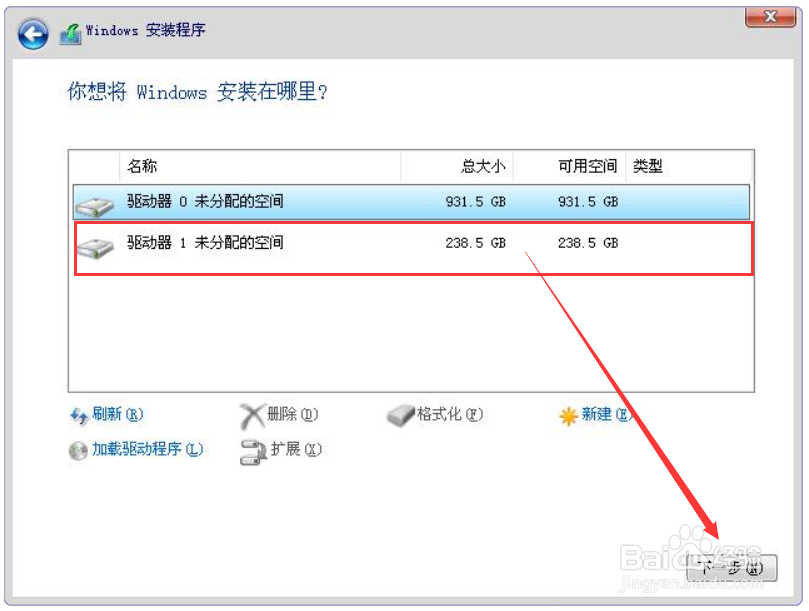
Task: Open 加载驱动程序(L) link
Action: coord(148,449)
